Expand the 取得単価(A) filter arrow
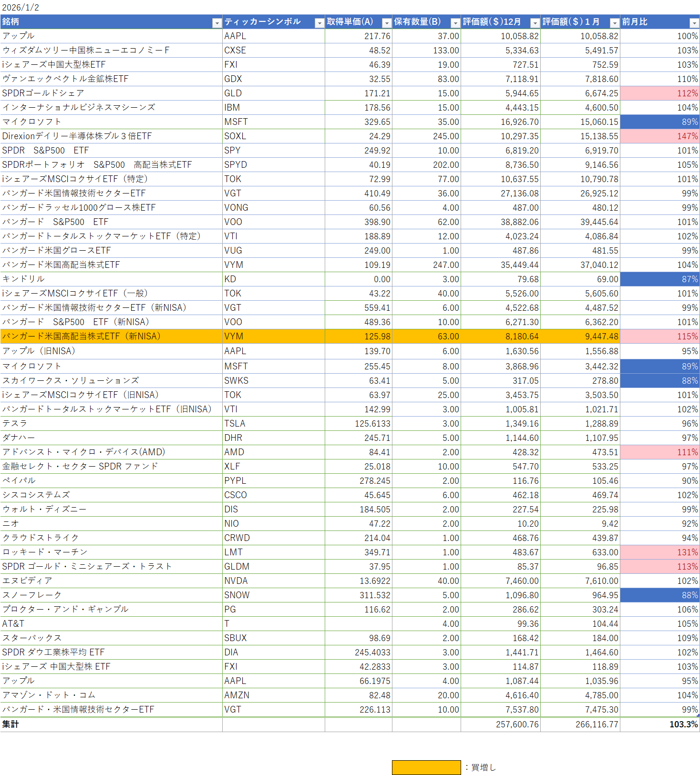Viewport: 700px width, 775px height. tap(387, 23)
